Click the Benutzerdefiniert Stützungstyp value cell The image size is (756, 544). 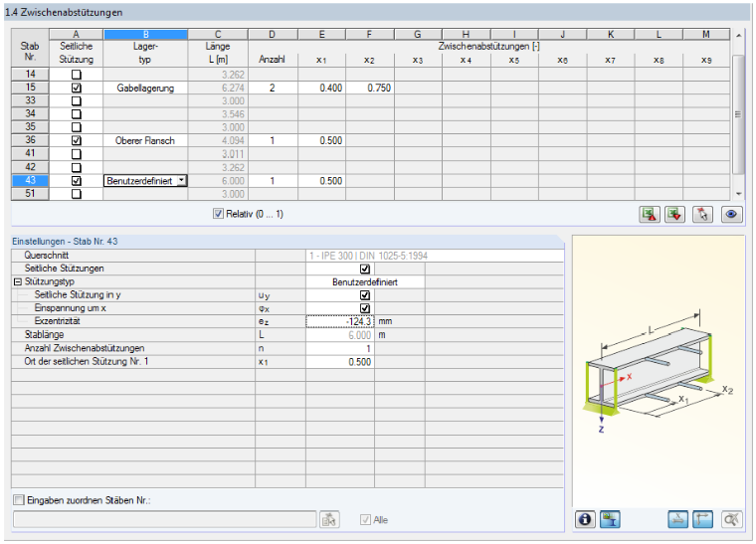click(x=365, y=281)
